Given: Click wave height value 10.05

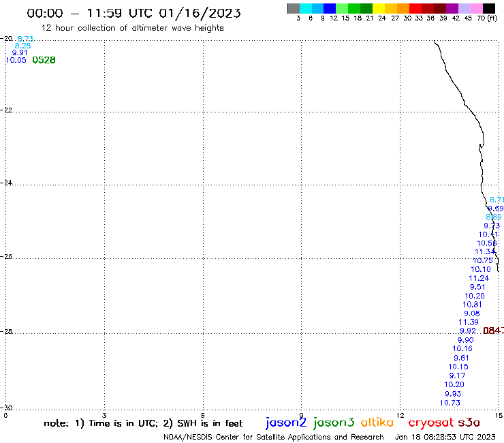Looking at the screenshot, I should [16, 60].
